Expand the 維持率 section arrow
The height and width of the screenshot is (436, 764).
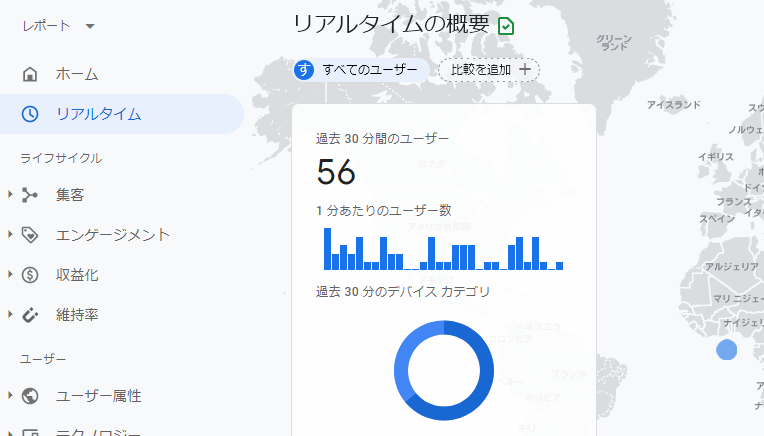pyautogui.click(x=10, y=315)
